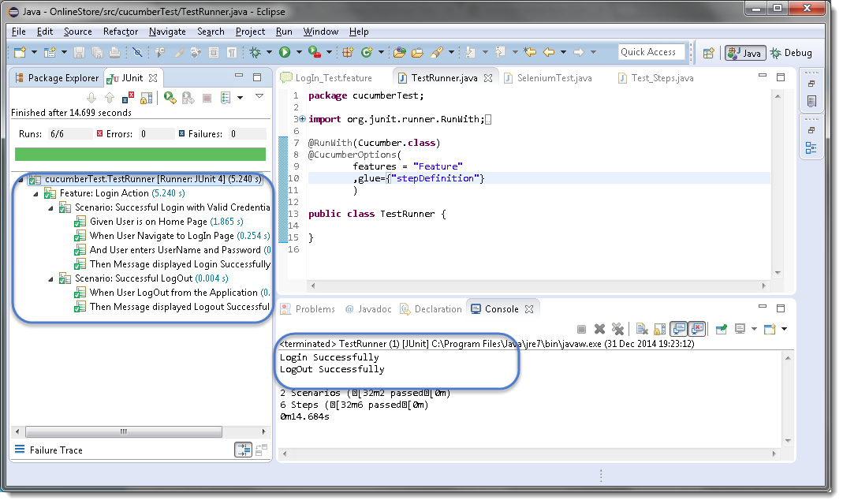Switch to the Package Explorer tab

[x=57, y=78]
